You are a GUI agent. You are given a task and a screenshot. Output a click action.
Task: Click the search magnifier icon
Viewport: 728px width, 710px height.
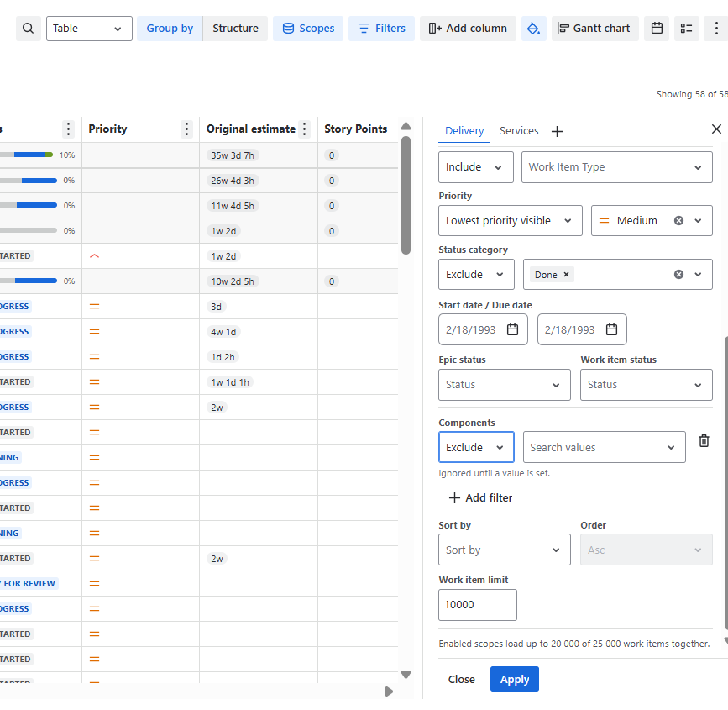29,29
